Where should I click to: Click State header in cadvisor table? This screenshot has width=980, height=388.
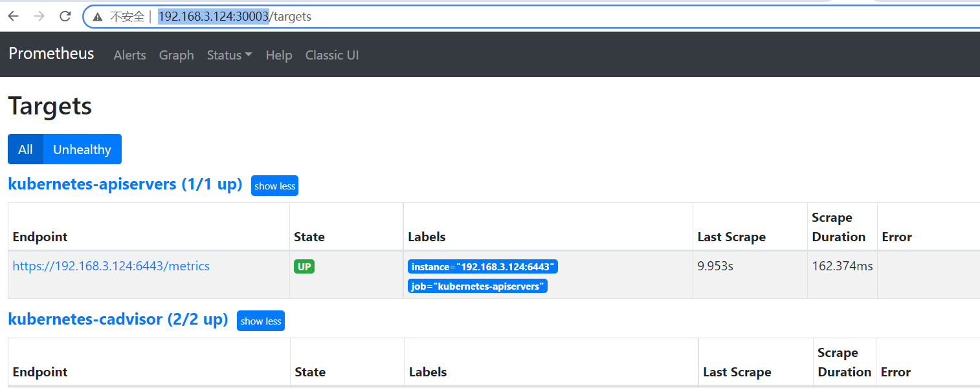point(310,372)
